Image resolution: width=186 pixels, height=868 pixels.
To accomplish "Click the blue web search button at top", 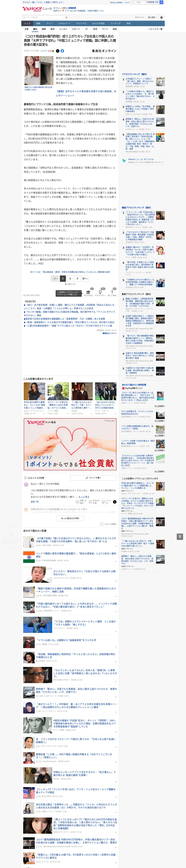I will point(161,2).
